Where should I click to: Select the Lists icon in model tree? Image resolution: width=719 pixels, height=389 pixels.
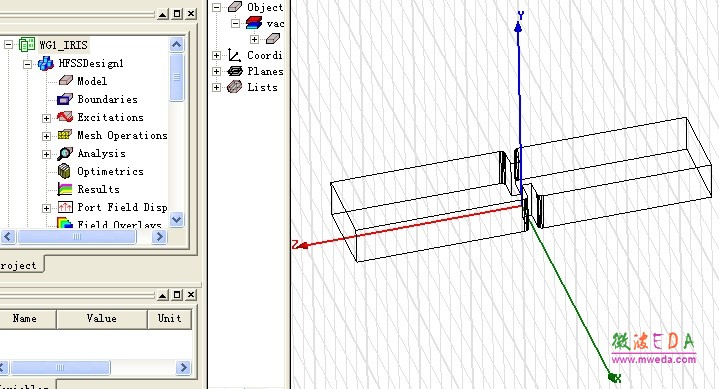click(x=234, y=87)
